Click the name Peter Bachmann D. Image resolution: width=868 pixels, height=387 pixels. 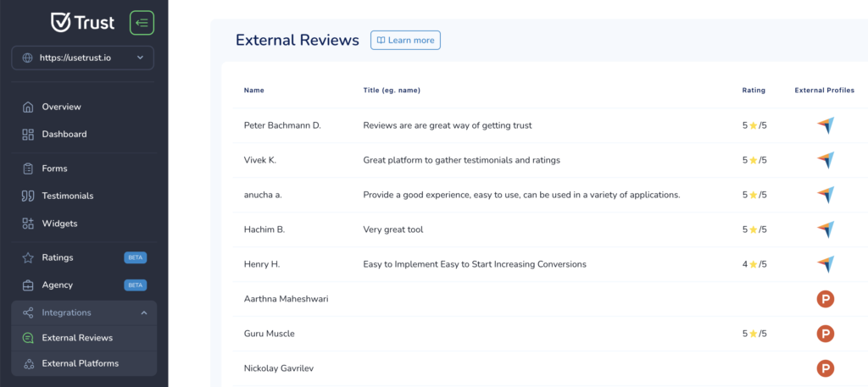(282, 125)
